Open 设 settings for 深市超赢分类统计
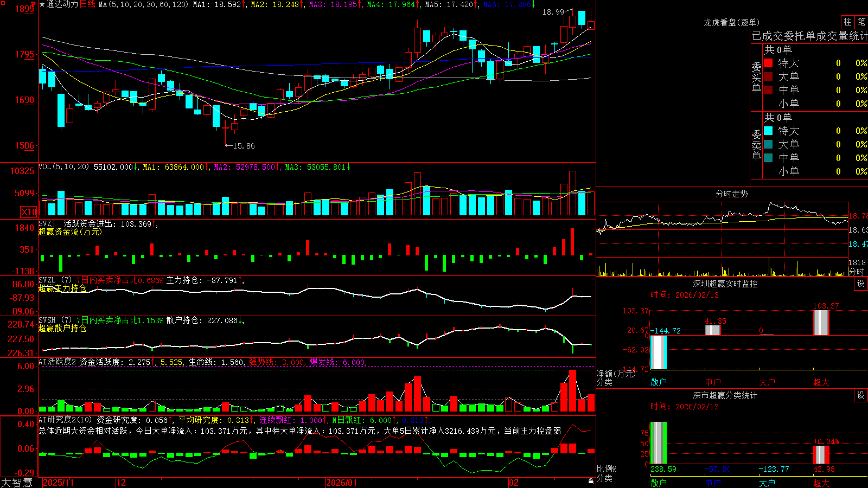 [861, 396]
